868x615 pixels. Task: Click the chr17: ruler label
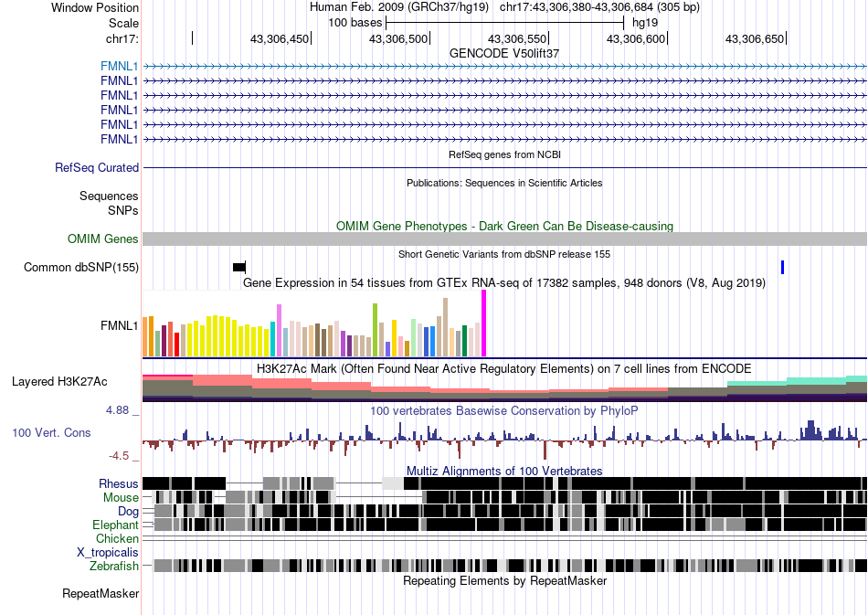122,38
